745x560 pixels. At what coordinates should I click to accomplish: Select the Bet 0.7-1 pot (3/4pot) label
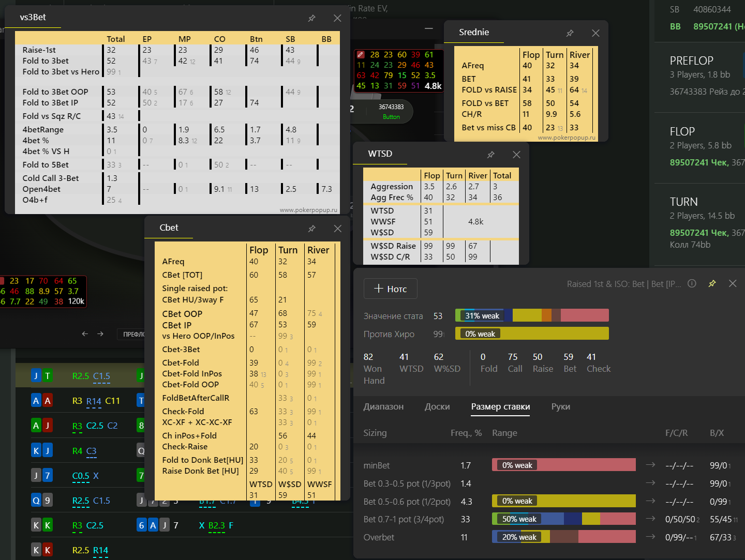pyautogui.click(x=404, y=519)
